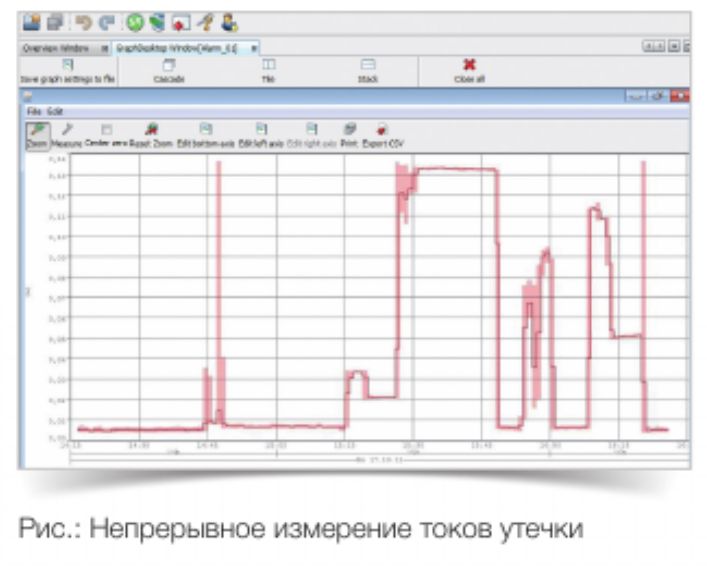Viewport: 707px width, 570px height.
Task: Click the Center zero icon
Action: click(107, 134)
